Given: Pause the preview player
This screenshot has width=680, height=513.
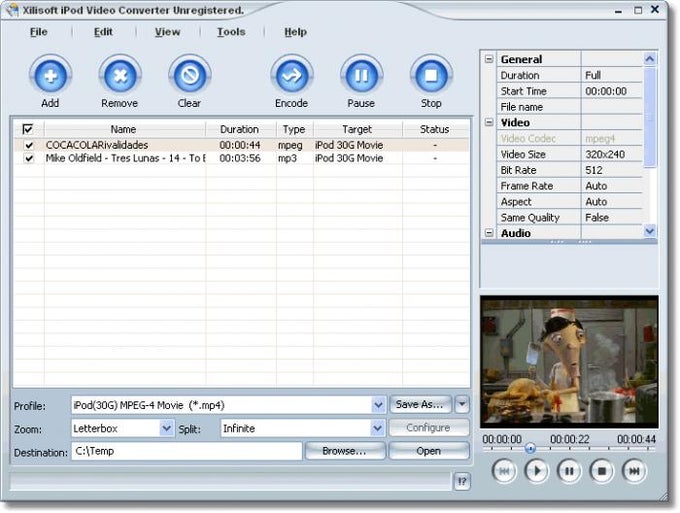Looking at the screenshot, I should tap(569, 471).
